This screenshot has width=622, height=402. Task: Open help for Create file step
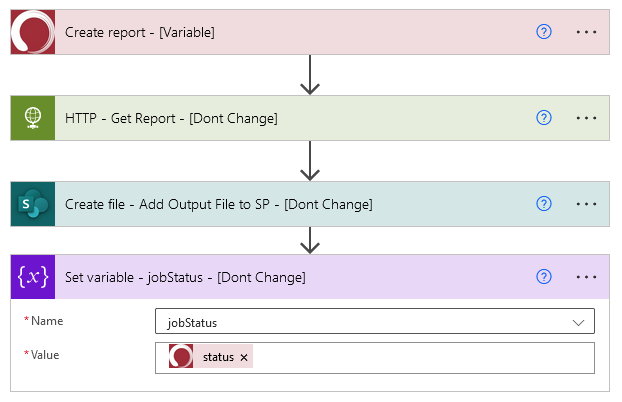coord(544,204)
